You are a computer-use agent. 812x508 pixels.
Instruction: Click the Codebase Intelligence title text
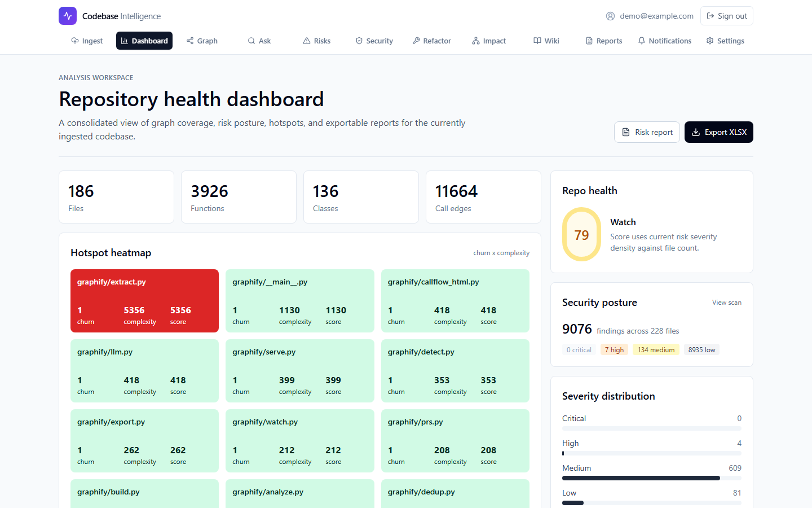point(121,16)
